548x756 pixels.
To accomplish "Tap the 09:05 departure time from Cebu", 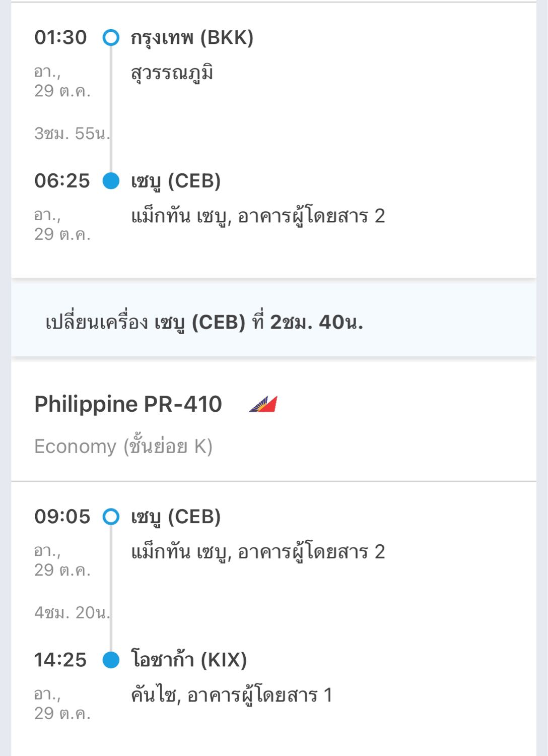I will pyautogui.click(x=62, y=517).
